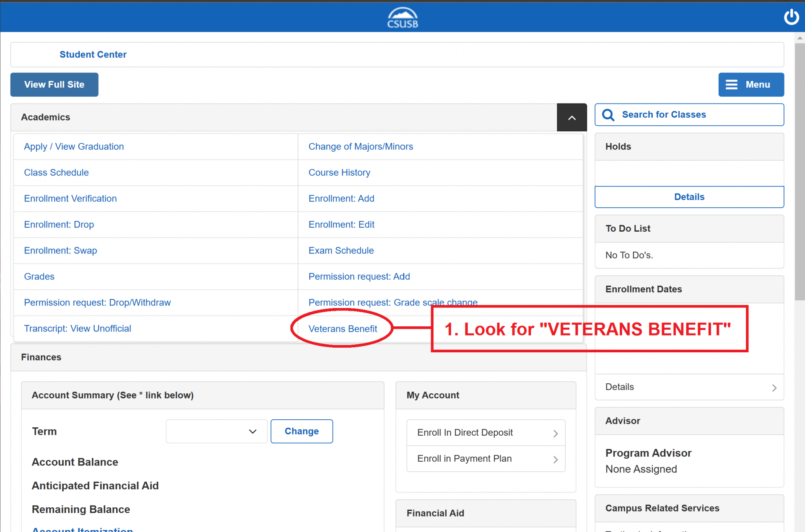This screenshot has height=532, width=805.
Task: Expand Enrollment Dates Details chevron
Action: click(774, 387)
